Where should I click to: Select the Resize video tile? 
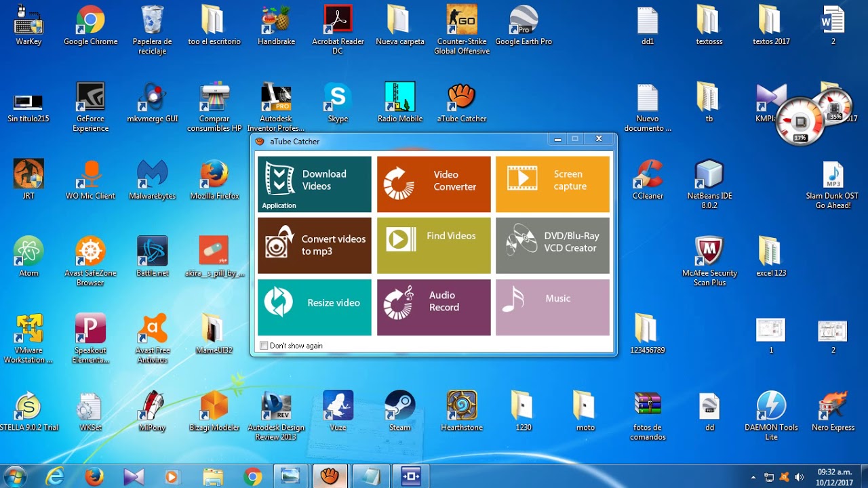[x=315, y=307]
